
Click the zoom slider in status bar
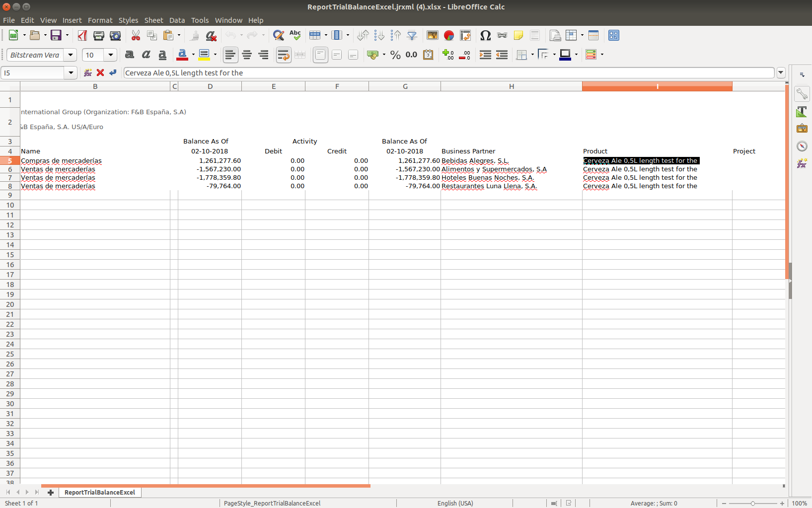752,503
